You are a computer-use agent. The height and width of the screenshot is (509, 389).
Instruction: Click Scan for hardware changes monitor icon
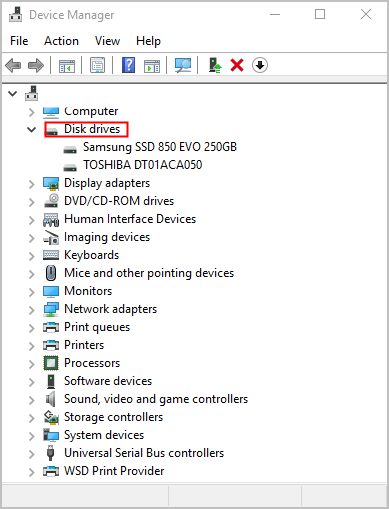coord(183,65)
